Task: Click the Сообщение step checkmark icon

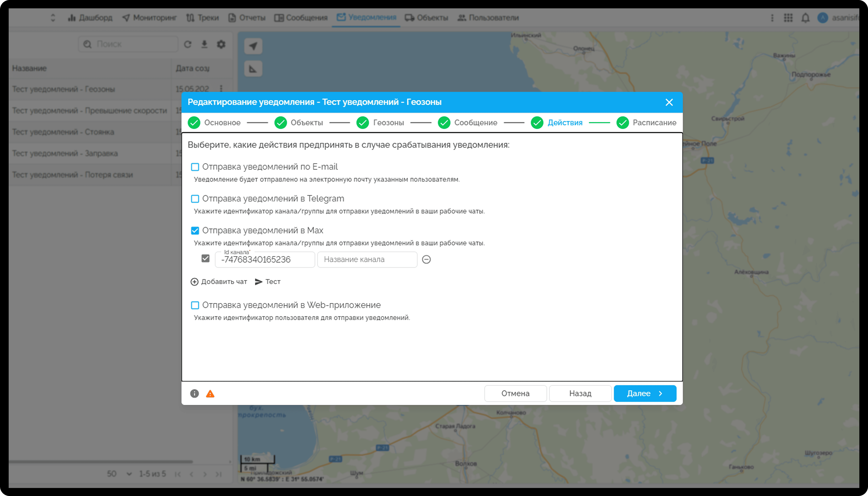Action: pos(444,123)
